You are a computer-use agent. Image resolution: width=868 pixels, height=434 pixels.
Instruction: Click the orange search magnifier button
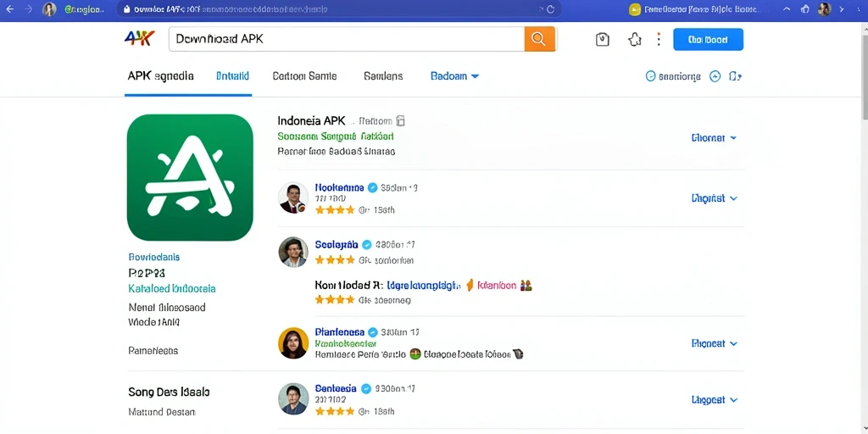539,39
